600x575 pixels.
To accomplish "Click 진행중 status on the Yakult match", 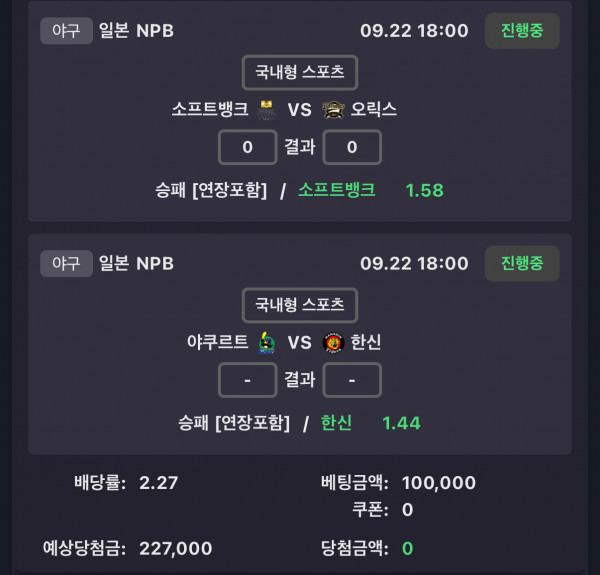I will [x=522, y=263].
